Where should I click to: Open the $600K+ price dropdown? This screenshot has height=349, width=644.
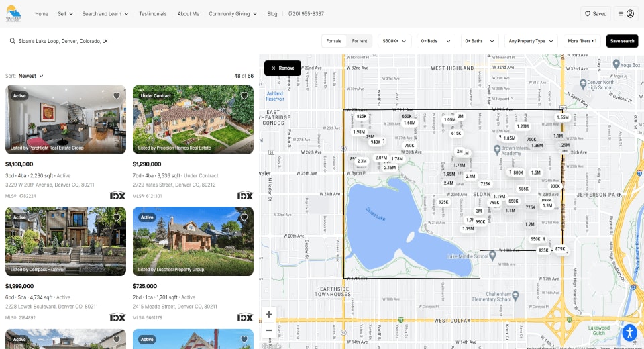pyautogui.click(x=394, y=41)
